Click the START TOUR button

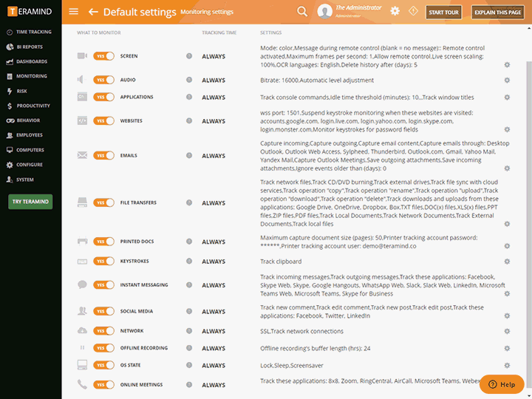click(x=444, y=13)
